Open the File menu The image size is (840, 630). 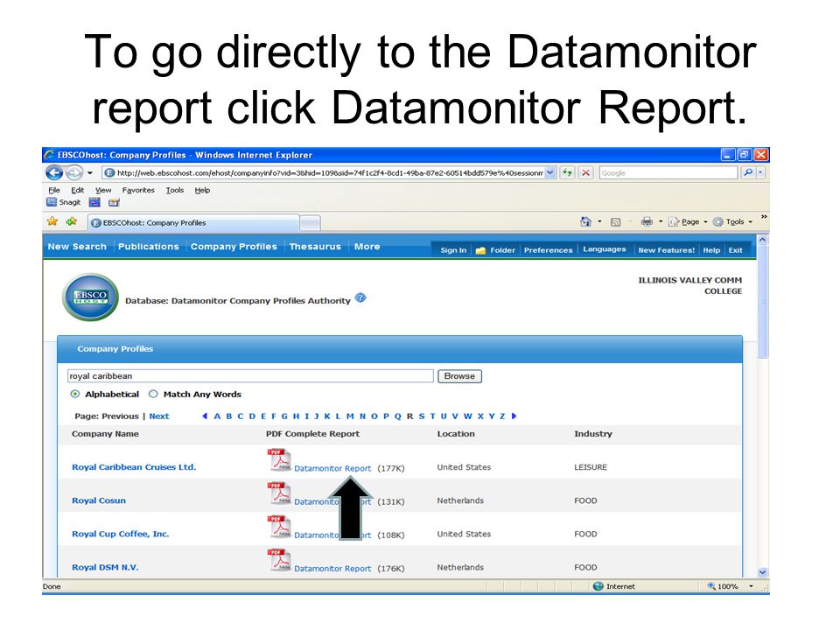coord(54,190)
